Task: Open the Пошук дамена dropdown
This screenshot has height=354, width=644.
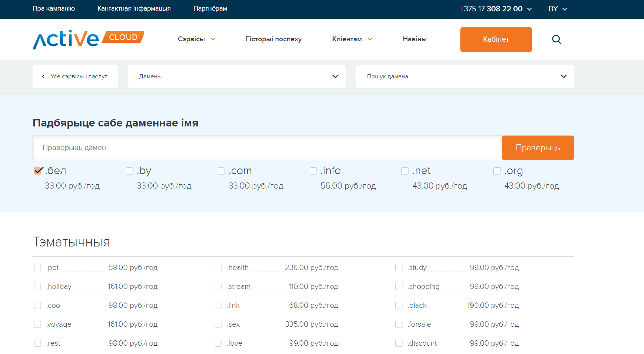Action: [x=465, y=76]
